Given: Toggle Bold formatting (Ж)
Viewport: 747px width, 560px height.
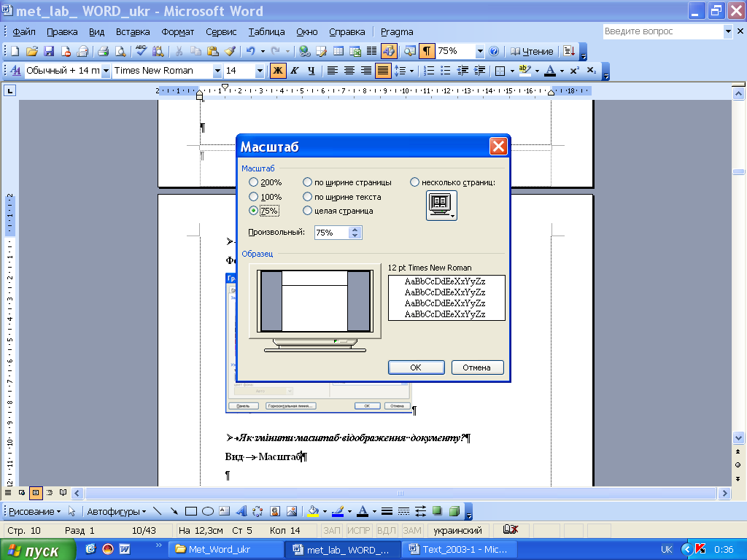Looking at the screenshot, I should tap(277, 71).
